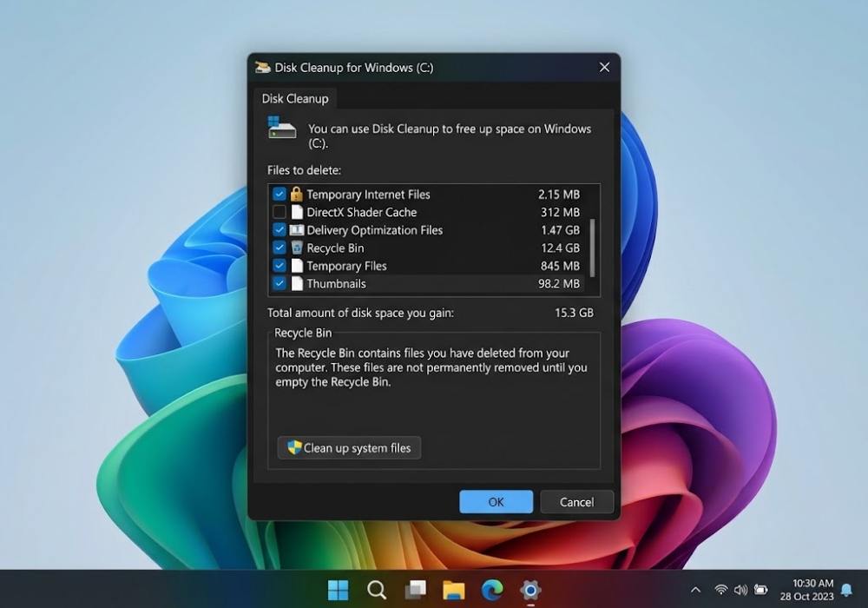Image resolution: width=868 pixels, height=608 pixels.
Task: Uncheck Delivery Optimization Files checkbox
Action: pos(279,230)
